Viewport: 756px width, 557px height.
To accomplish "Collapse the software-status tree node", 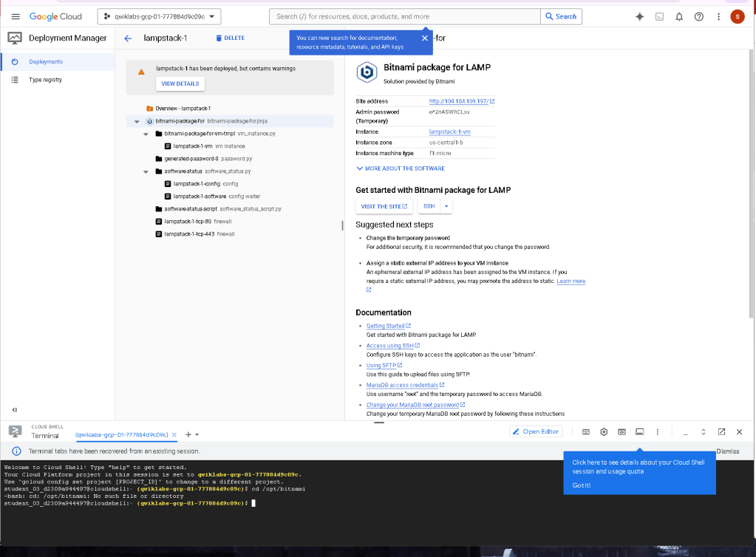I will [x=146, y=171].
